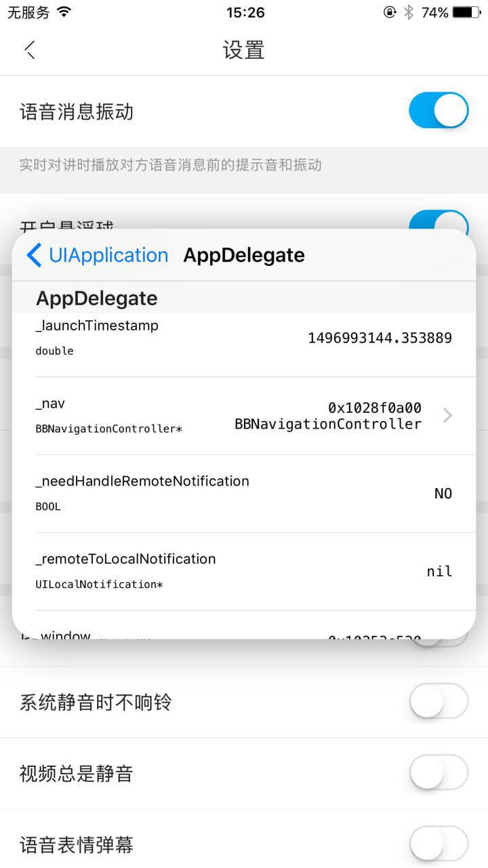
Task: Open the _nav BBNavigationController row
Action: click(244, 416)
